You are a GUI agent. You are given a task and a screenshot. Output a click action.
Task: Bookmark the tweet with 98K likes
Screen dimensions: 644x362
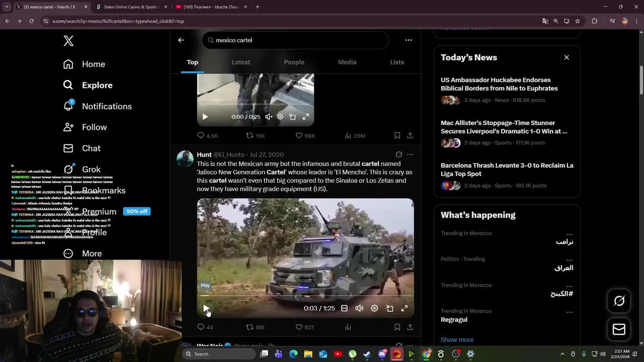tap(397, 135)
